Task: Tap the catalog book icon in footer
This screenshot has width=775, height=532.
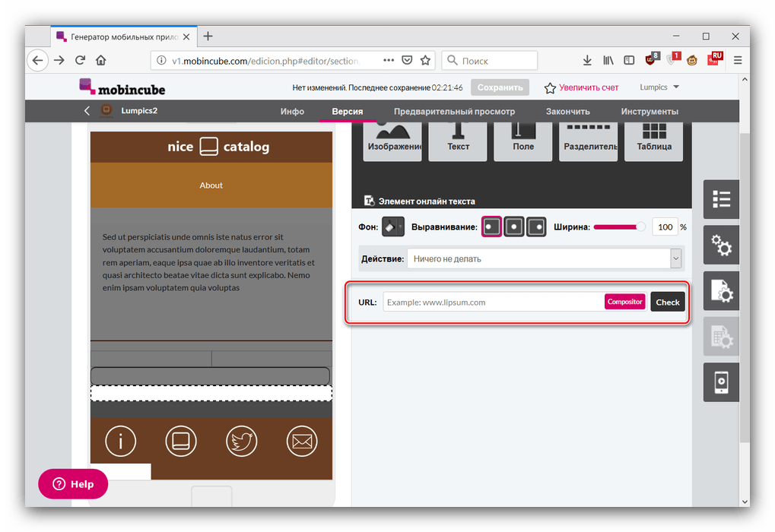Action: point(181,441)
